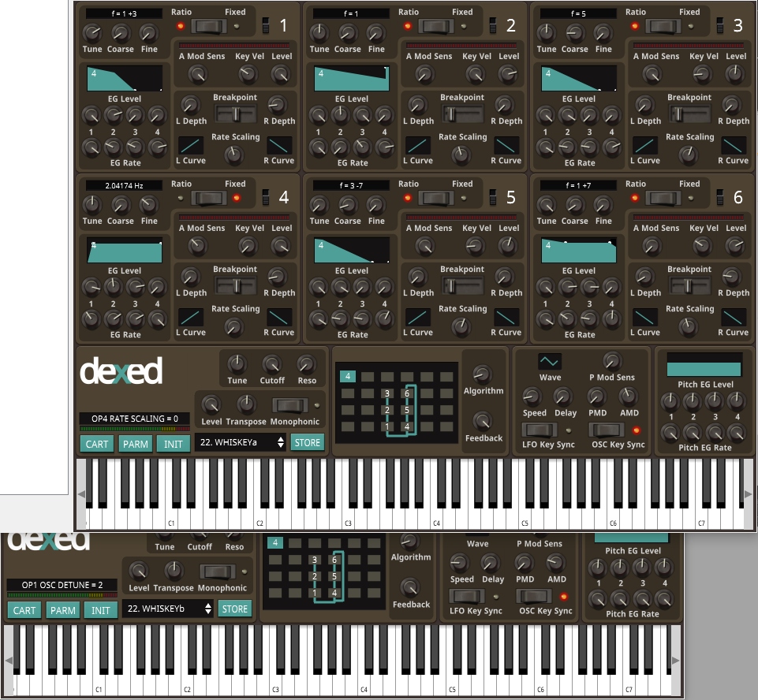
Task: Open PARM panel beside the WHISKEYb preset
Action: click(x=63, y=610)
